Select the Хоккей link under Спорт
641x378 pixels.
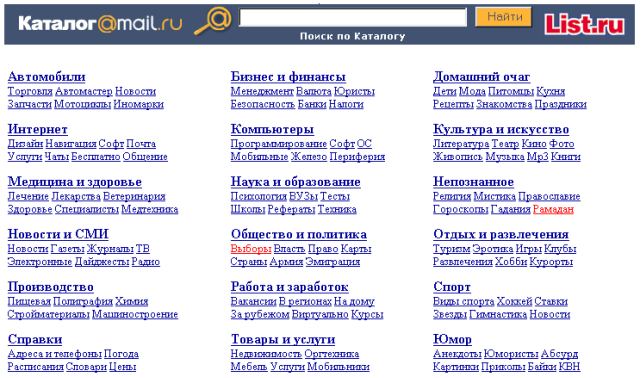tap(514, 301)
